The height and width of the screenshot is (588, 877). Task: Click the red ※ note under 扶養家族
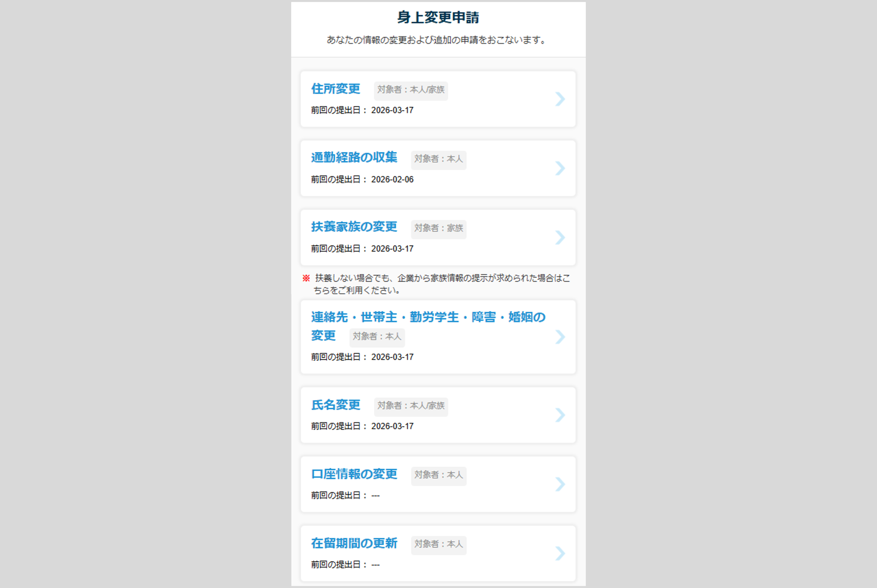(x=306, y=278)
